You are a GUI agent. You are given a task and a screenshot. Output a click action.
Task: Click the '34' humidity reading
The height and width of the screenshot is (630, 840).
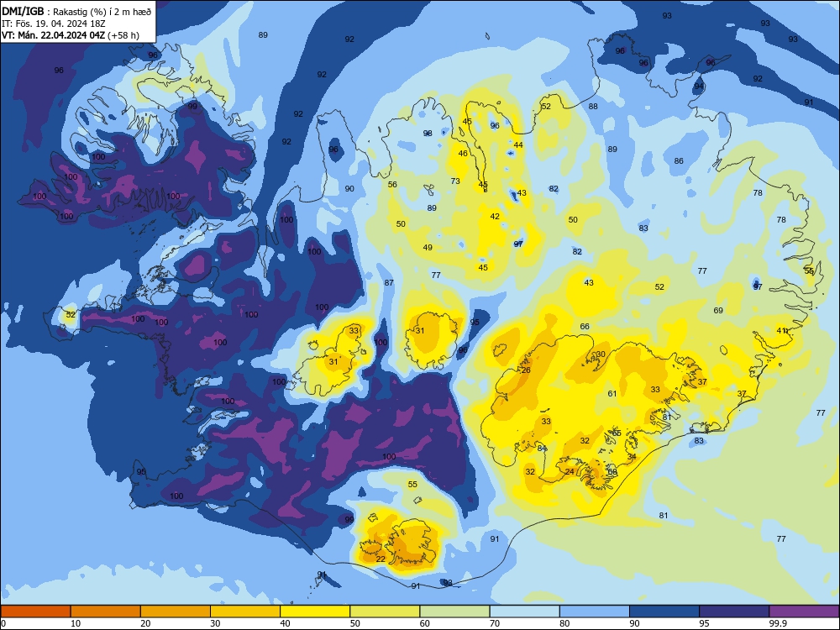633,457
